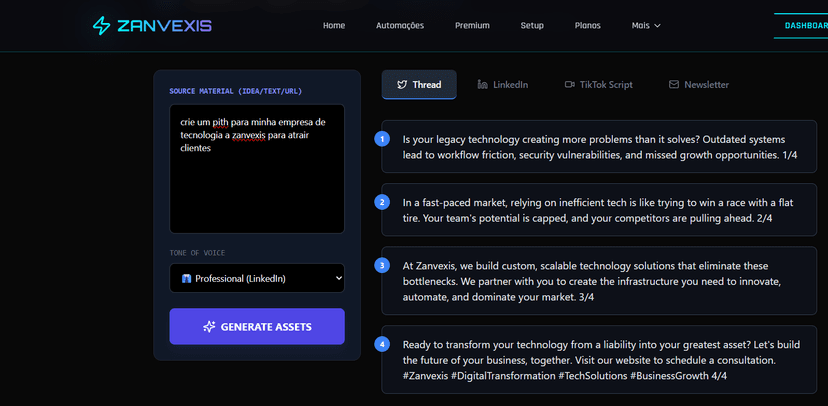Switch to the LinkedIn tab

(503, 84)
